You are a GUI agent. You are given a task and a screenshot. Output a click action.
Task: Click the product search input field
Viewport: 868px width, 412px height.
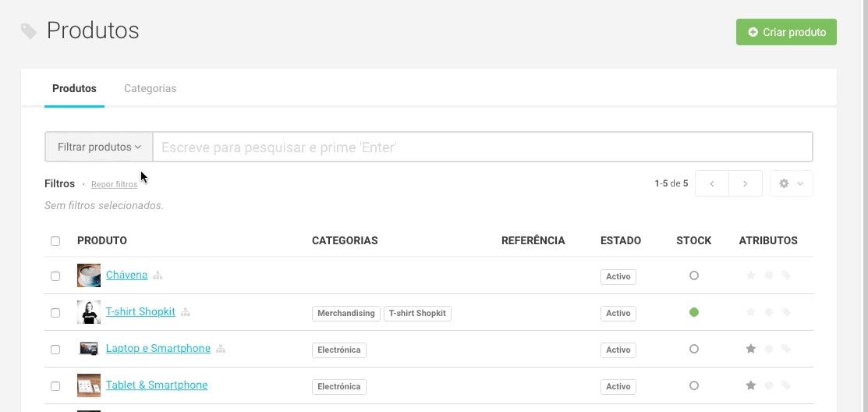(x=482, y=147)
